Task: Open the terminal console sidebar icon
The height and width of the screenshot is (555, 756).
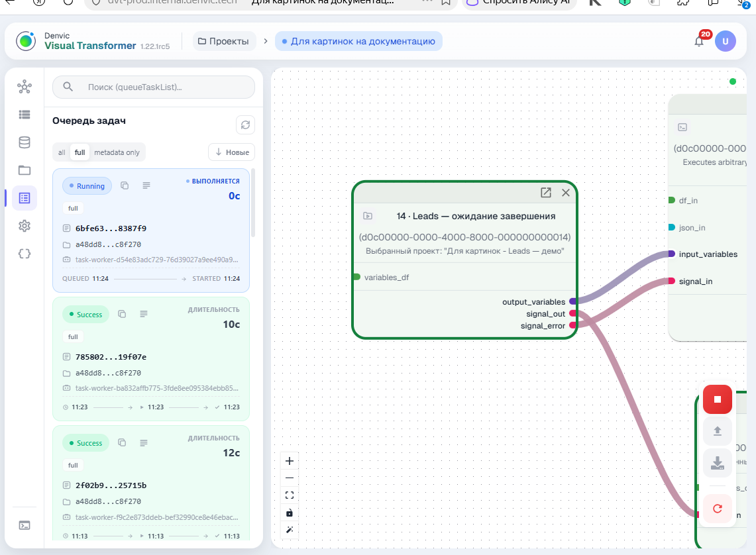Action: point(25,525)
